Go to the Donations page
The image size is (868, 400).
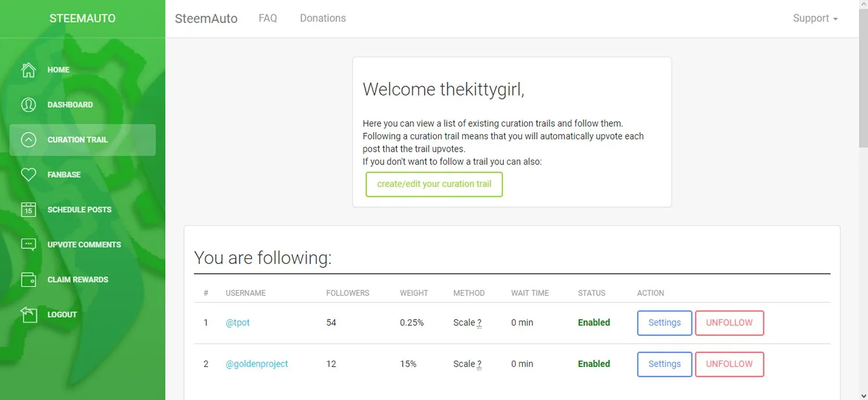tap(323, 19)
